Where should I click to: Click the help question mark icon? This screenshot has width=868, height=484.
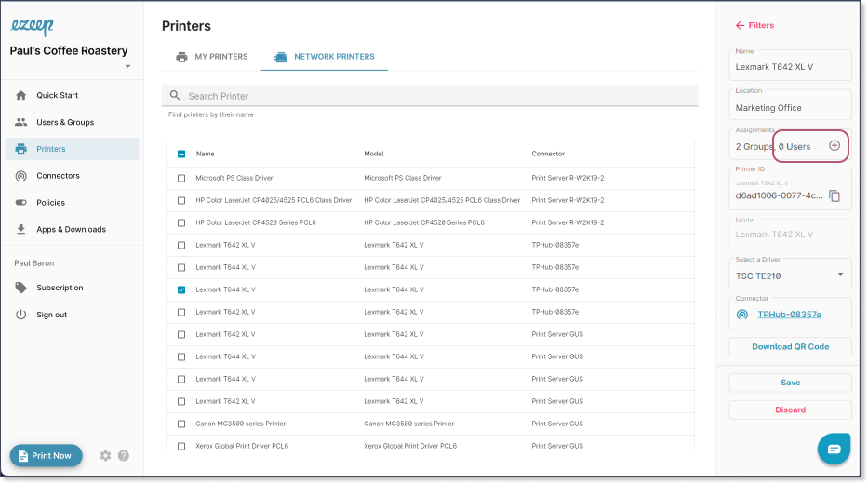click(x=124, y=455)
